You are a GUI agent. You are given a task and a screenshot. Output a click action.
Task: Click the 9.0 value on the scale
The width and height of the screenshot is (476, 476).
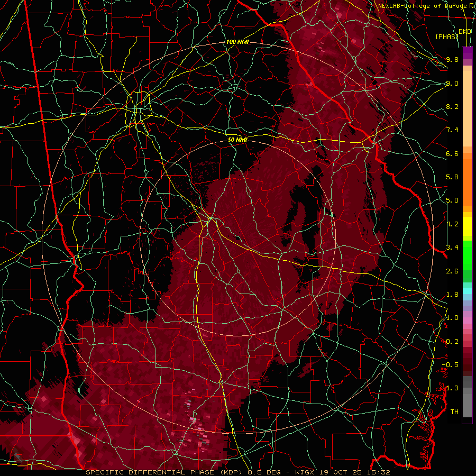(452, 83)
